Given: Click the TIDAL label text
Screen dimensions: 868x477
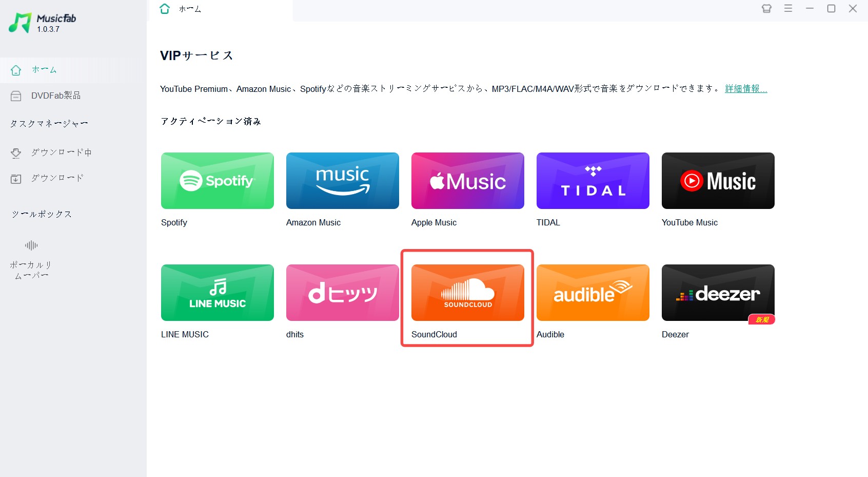Looking at the screenshot, I should (548, 222).
